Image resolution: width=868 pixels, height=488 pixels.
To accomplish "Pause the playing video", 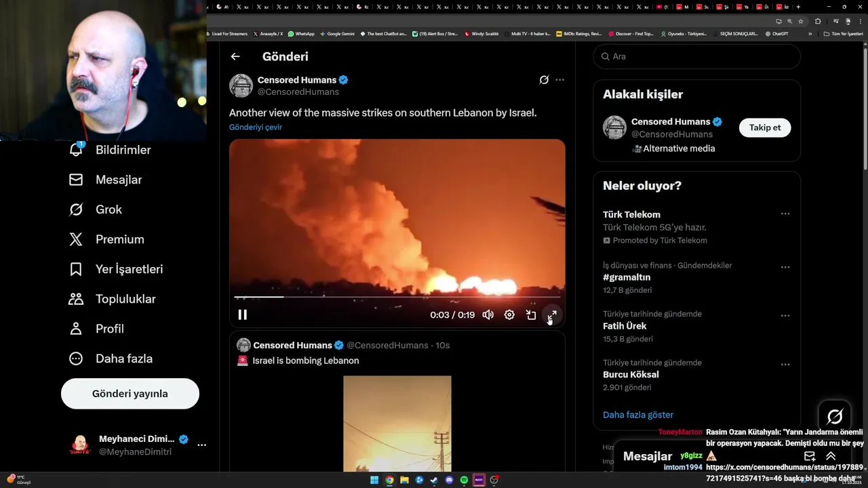I will pyautogui.click(x=242, y=314).
